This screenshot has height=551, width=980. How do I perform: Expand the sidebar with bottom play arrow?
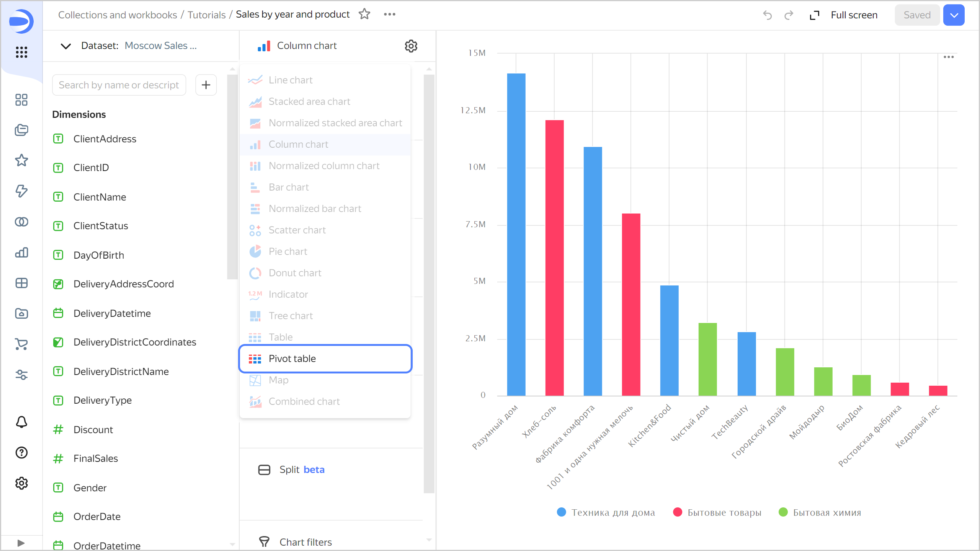21,543
